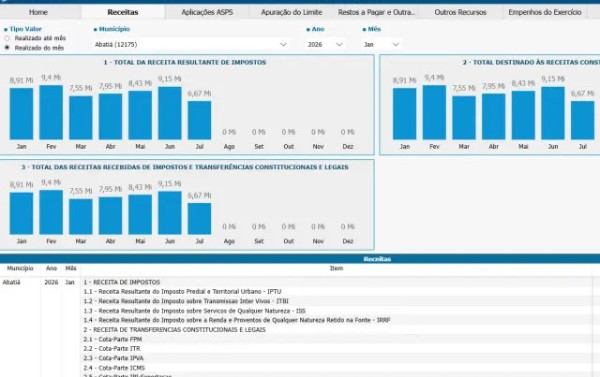
Task: Click Jun bar in chart 2
Action: tap(553, 113)
